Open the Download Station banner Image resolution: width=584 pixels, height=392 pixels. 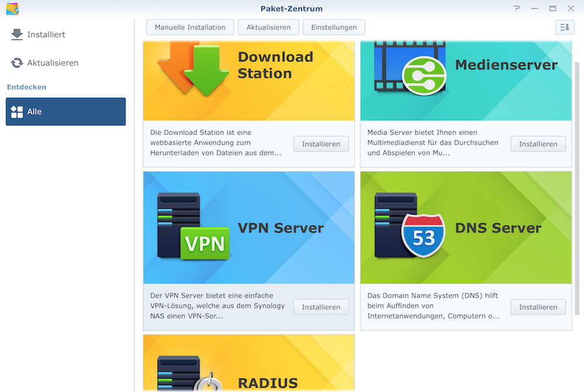[249, 80]
